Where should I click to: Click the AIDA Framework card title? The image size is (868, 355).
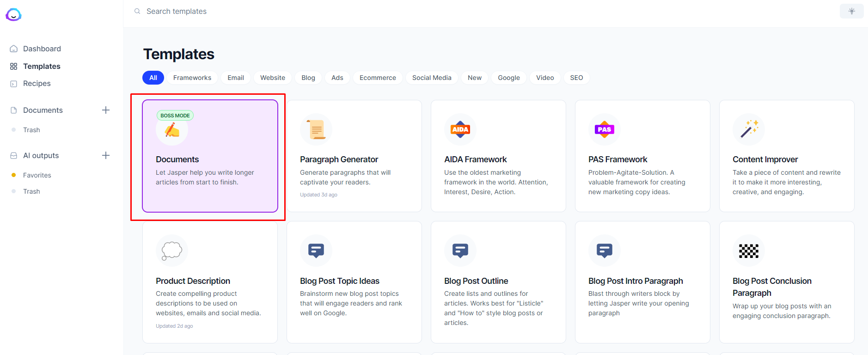[x=476, y=159]
